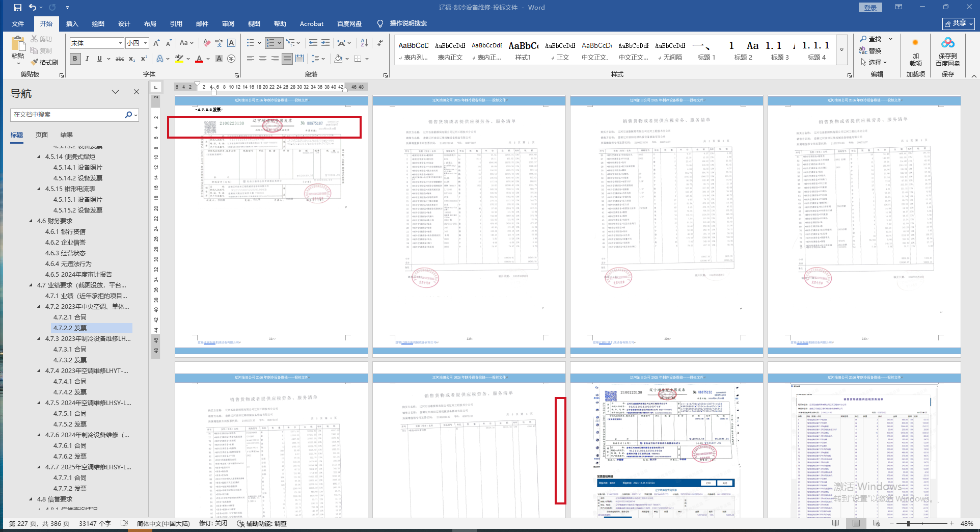Adjust the zoom slider in status bar

coord(908,523)
